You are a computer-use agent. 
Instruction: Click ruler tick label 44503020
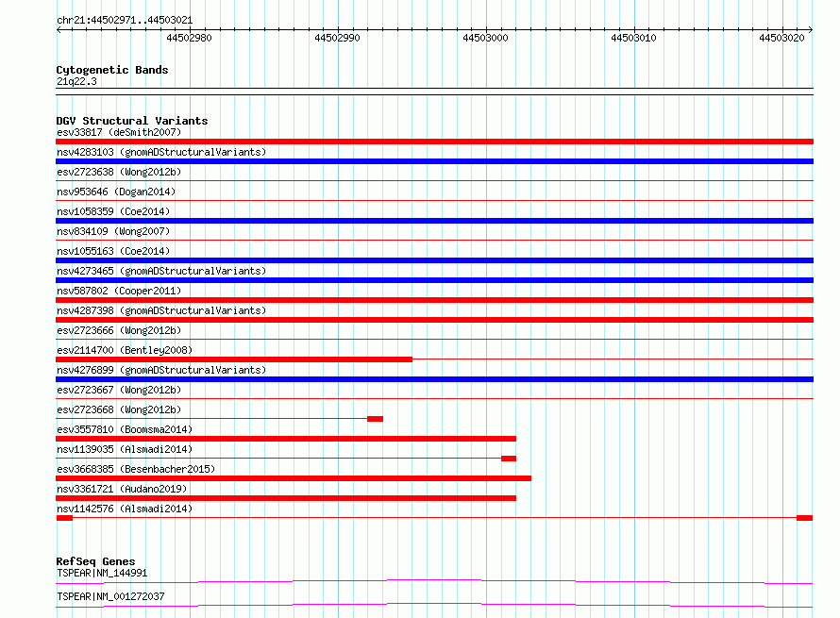click(781, 38)
